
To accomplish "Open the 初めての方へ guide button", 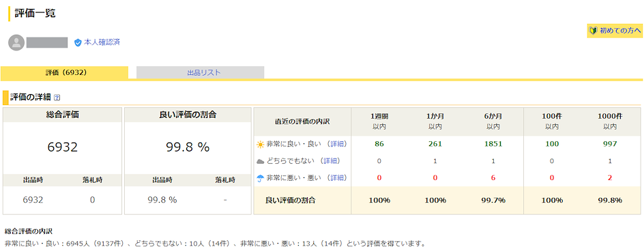I will 615,31.
